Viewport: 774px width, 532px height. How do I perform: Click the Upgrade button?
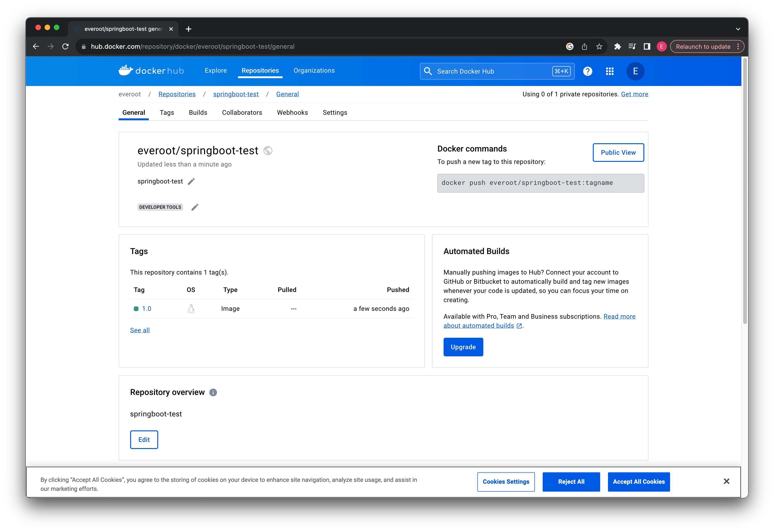[463, 347]
